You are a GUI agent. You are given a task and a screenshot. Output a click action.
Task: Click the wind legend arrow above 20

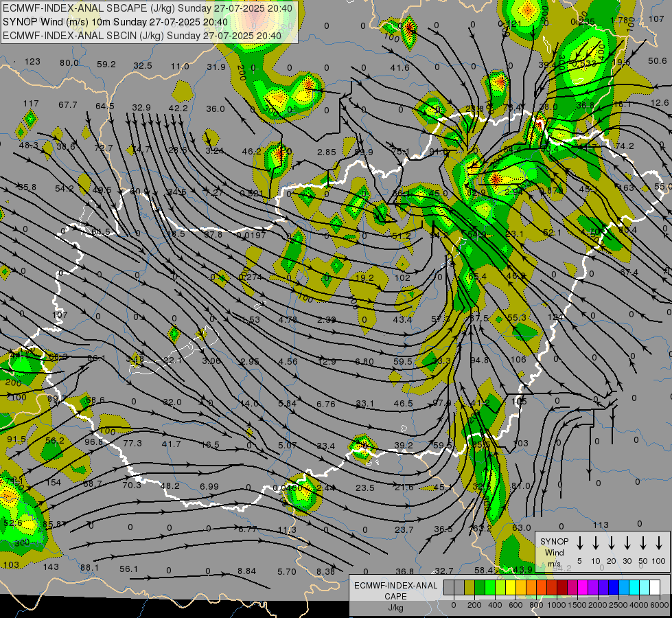coord(611,543)
